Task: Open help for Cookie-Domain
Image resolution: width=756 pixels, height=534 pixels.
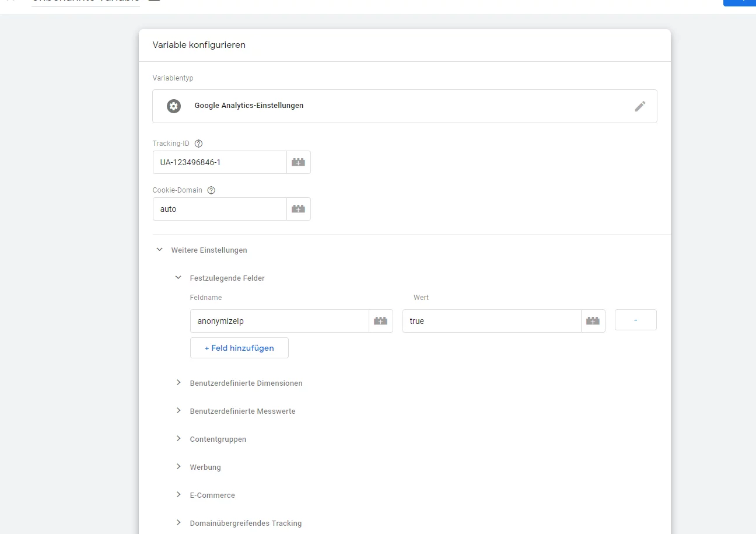Action: 211,190
